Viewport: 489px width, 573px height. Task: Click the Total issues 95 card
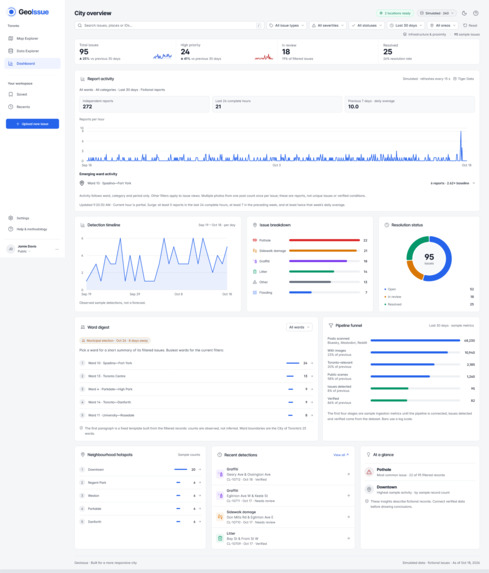pyautogui.click(x=126, y=52)
